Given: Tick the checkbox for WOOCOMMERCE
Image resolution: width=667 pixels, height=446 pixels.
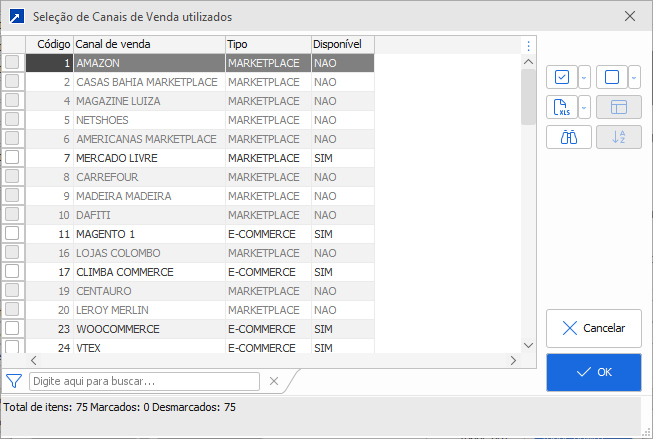Looking at the screenshot, I should pos(12,328).
